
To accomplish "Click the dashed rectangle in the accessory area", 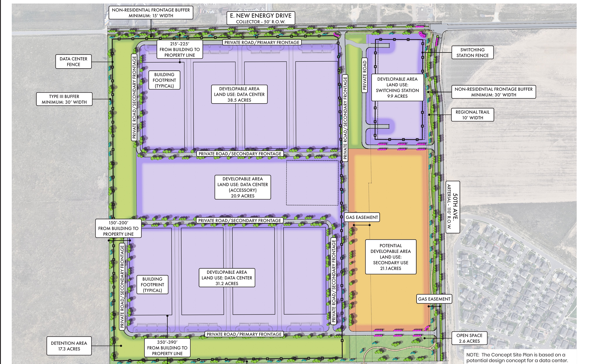I will pyautogui.click(x=312, y=183).
